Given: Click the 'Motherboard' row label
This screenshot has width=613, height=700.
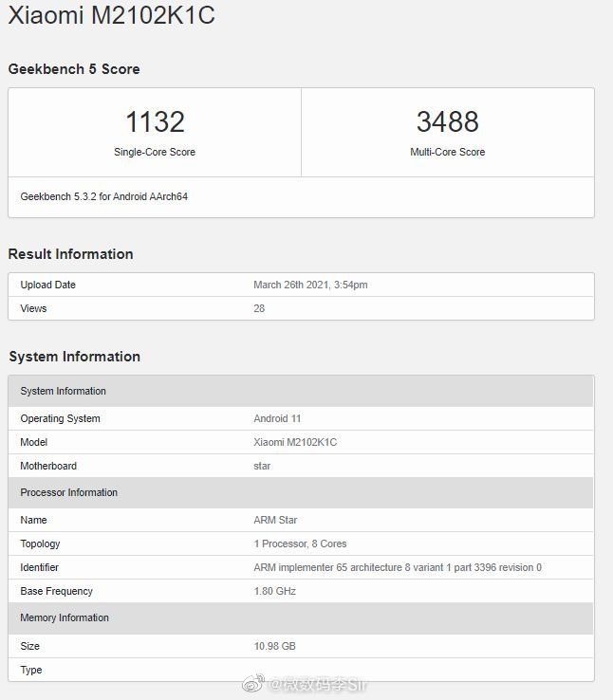Looking at the screenshot, I should (48, 466).
